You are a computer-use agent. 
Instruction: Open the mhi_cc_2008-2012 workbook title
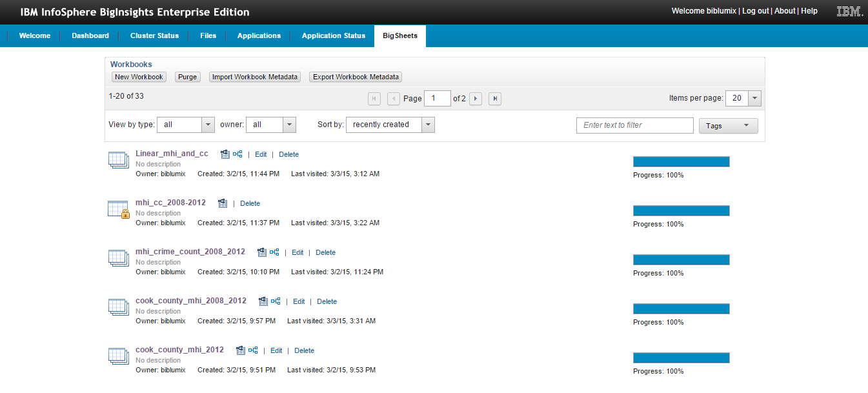[170, 203]
